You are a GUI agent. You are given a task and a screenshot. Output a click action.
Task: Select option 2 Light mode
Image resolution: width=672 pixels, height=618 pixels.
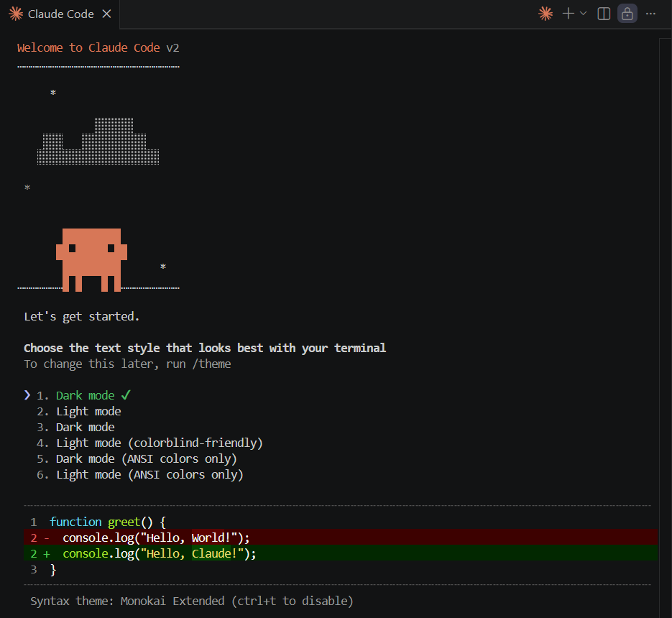[x=79, y=412]
